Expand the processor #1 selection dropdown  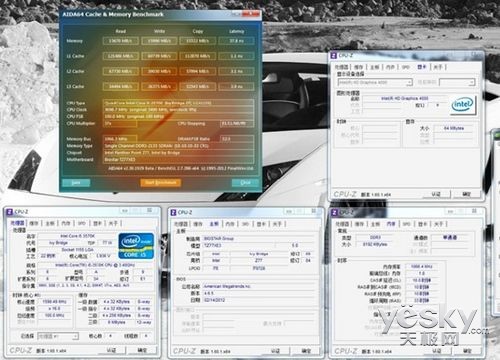(x=58, y=336)
